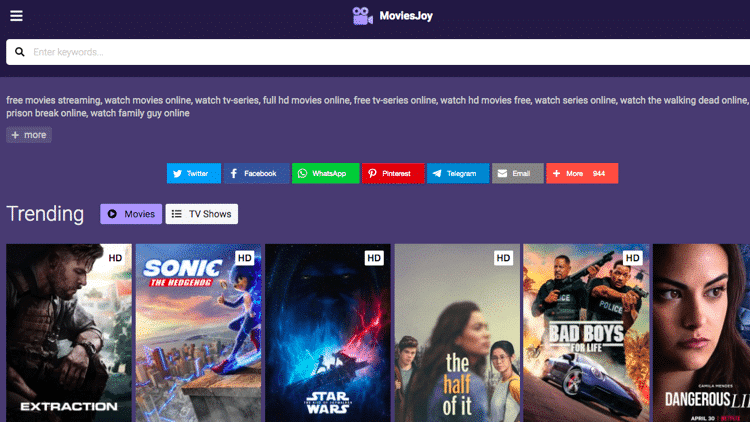Image resolution: width=750 pixels, height=422 pixels.
Task: Click the search magnifier icon
Action: 19,52
